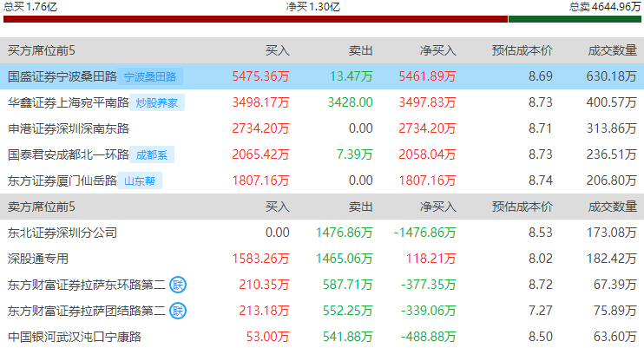This screenshot has width=644, height=348.
Task: Select sell amount 7.39万
Action: click(354, 154)
